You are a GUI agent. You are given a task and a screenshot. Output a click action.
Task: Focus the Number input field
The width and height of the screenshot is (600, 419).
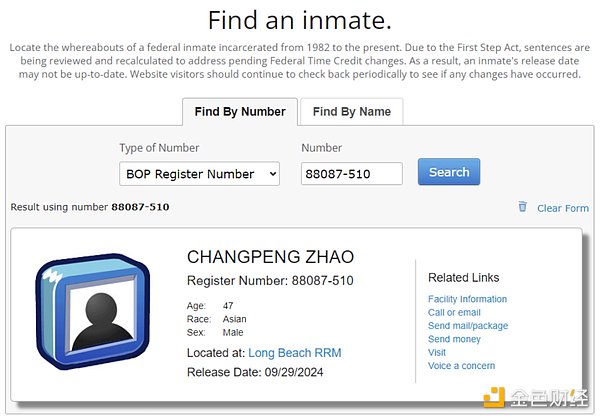(351, 173)
